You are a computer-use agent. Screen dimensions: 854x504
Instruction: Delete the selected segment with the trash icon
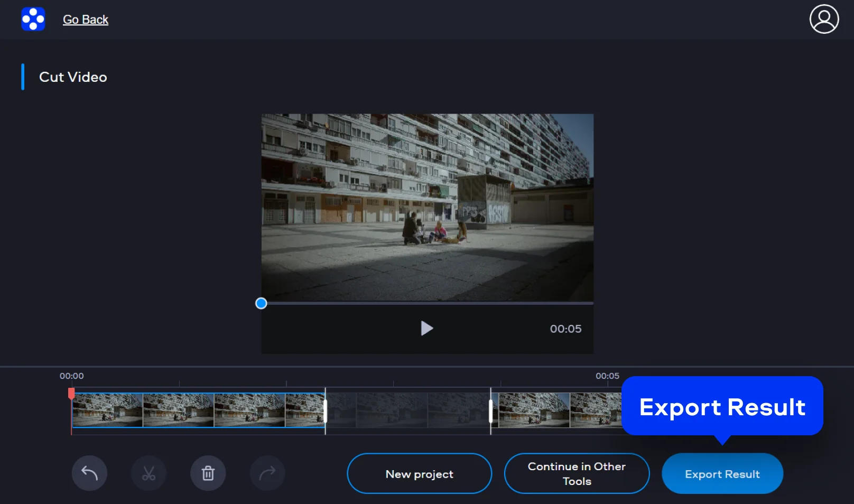pos(208,473)
